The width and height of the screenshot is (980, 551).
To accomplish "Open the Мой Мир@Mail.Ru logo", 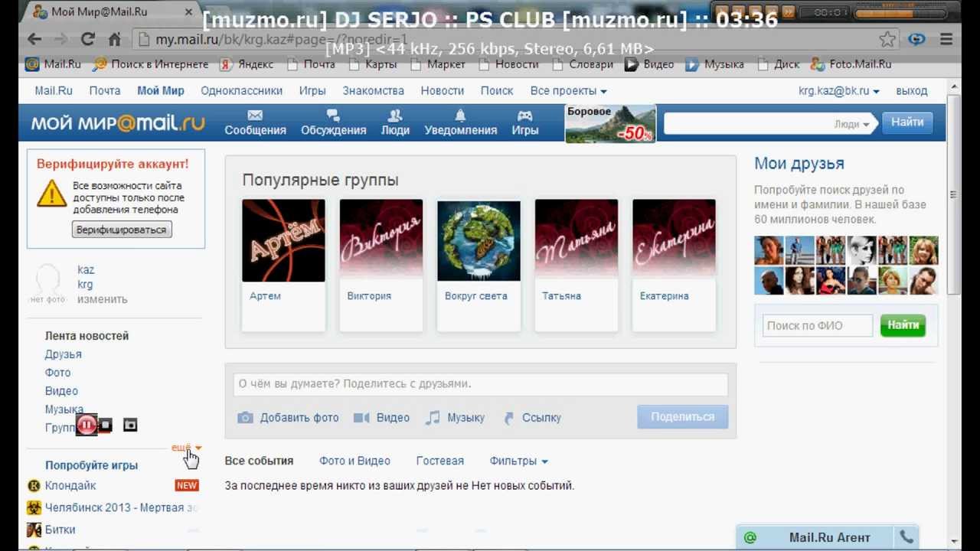I will pos(118,122).
